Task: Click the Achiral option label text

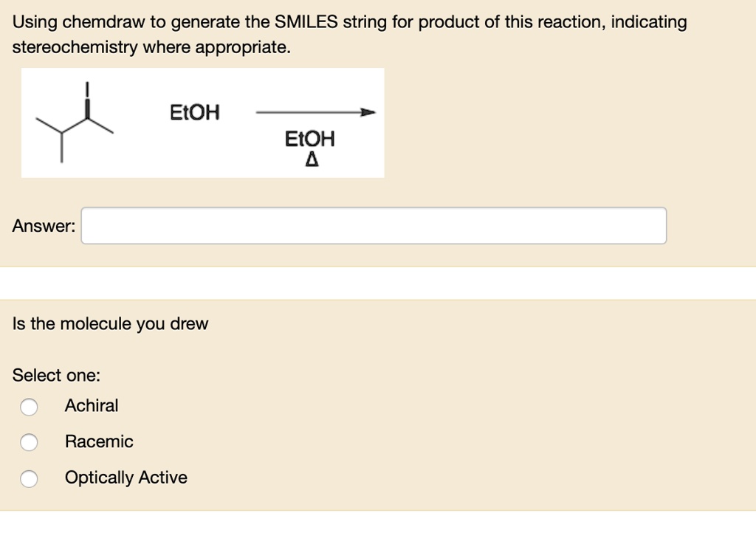Action: coord(92,405)
